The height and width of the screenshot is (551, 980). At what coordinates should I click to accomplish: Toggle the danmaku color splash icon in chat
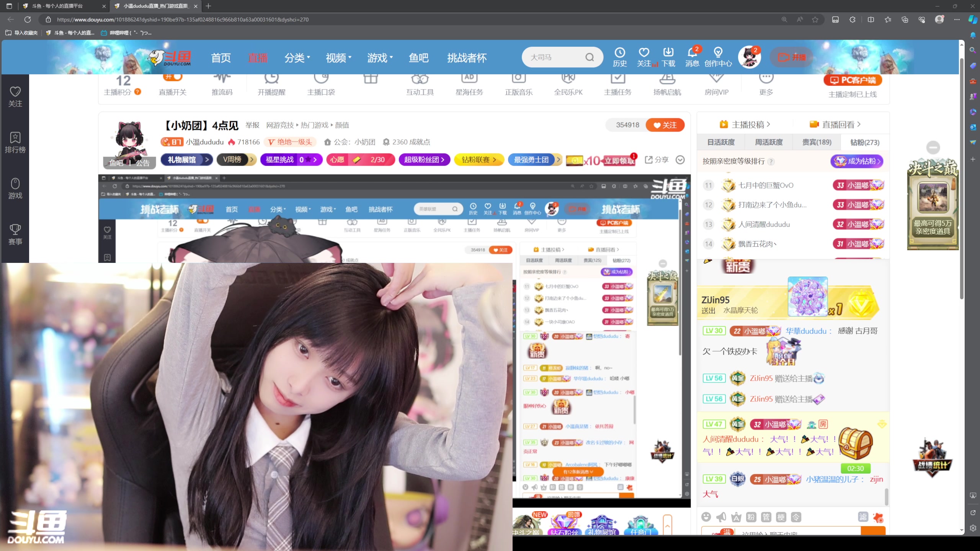click(878, 518)
